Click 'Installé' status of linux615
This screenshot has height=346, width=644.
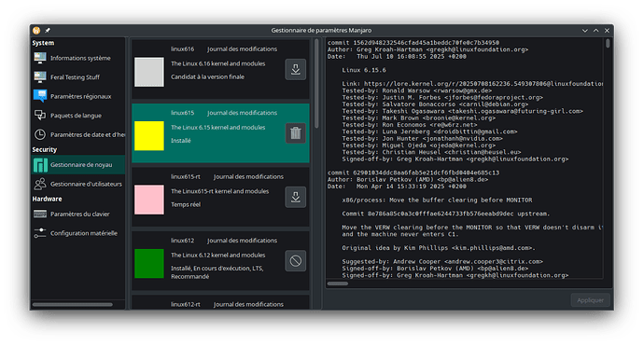(181, 141)
